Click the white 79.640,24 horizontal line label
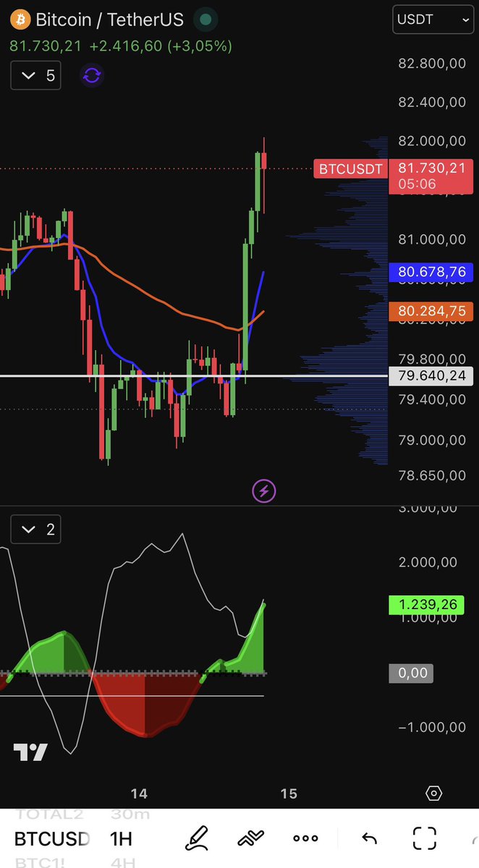The width and height of the screenshot is (479, 868). coord(431,375)
